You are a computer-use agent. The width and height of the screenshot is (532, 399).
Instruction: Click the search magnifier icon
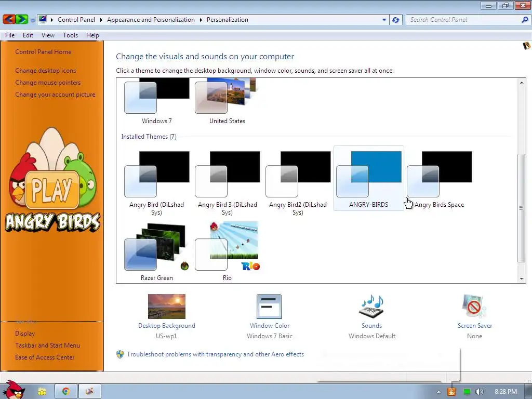525,20
